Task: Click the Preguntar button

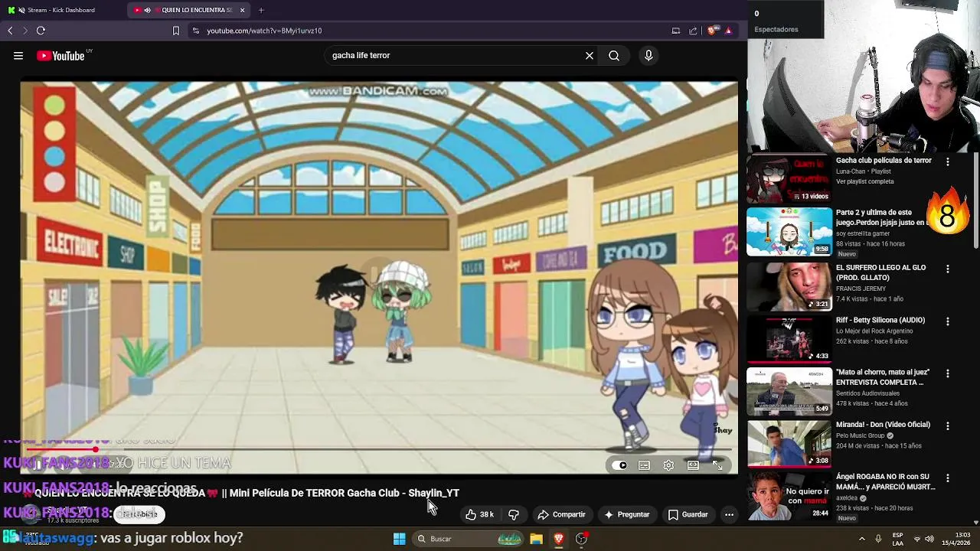Action: [626, 514]
